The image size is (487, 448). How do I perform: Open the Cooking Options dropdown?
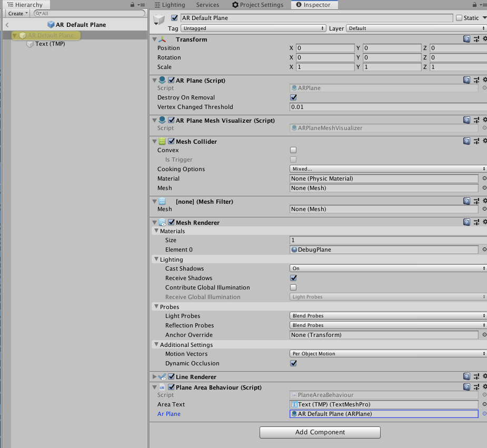tap(388, 169)
